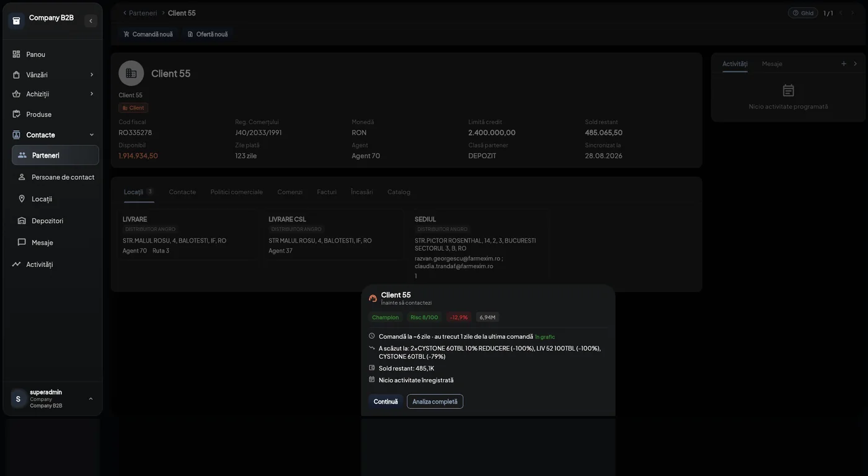Image resolution: width=868 pixels, height=476 pixels.
Task: Click available amount 1.914.934,50
Action: click(x=138, y=156)
